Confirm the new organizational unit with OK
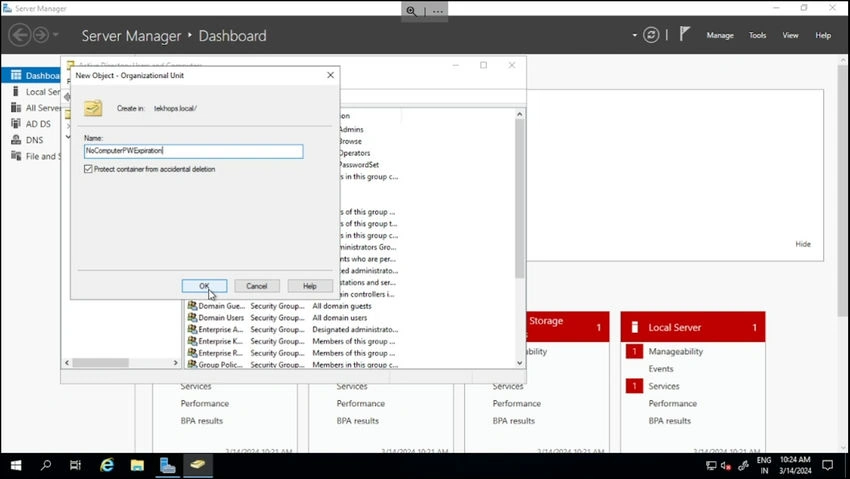 pos(204,286)
